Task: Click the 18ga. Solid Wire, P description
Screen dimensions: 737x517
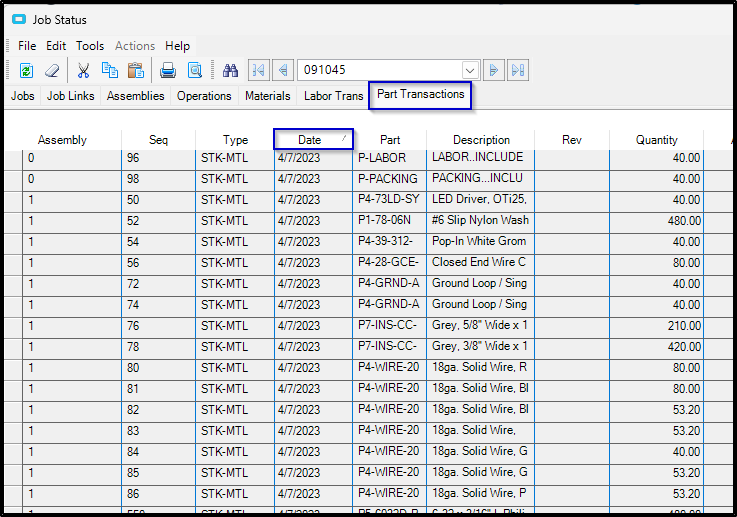Action: point(481,494)
